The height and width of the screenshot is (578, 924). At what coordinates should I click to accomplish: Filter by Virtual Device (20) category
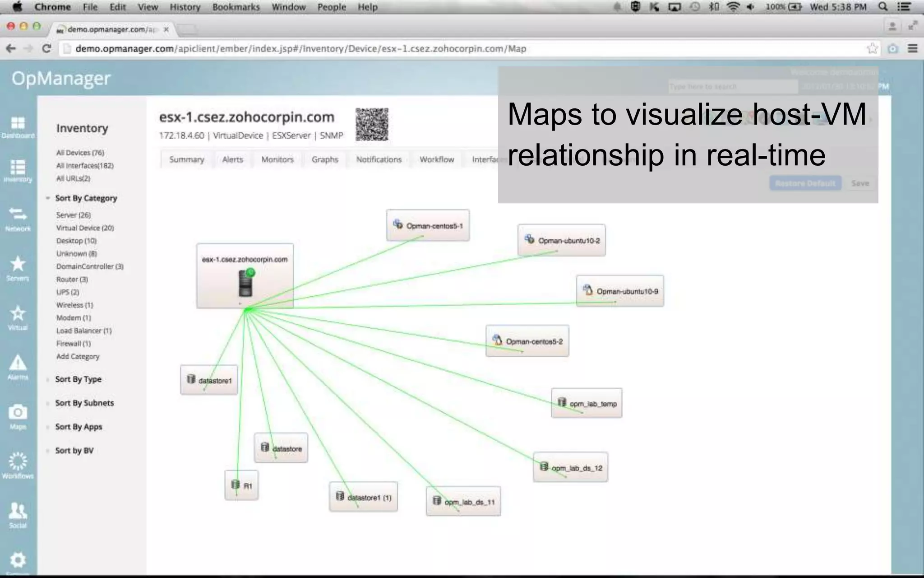[85, 228]
